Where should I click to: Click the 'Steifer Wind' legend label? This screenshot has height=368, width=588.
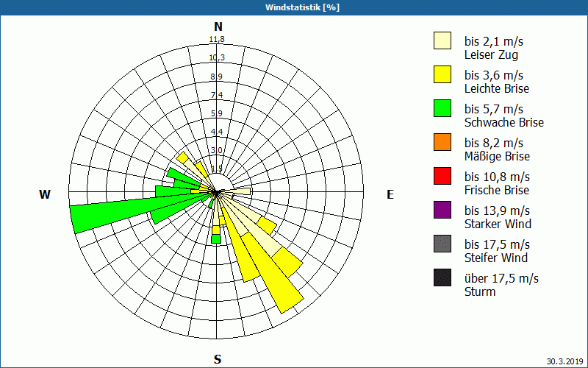coord(496,258)
